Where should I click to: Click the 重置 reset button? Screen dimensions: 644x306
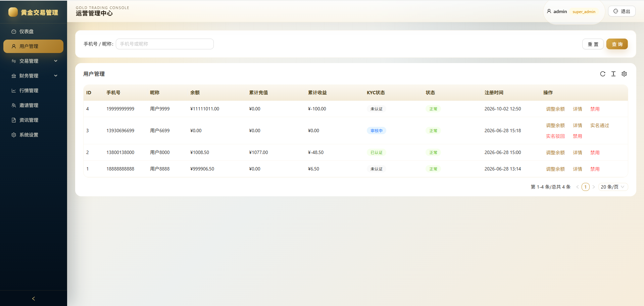tap(593, 44)
